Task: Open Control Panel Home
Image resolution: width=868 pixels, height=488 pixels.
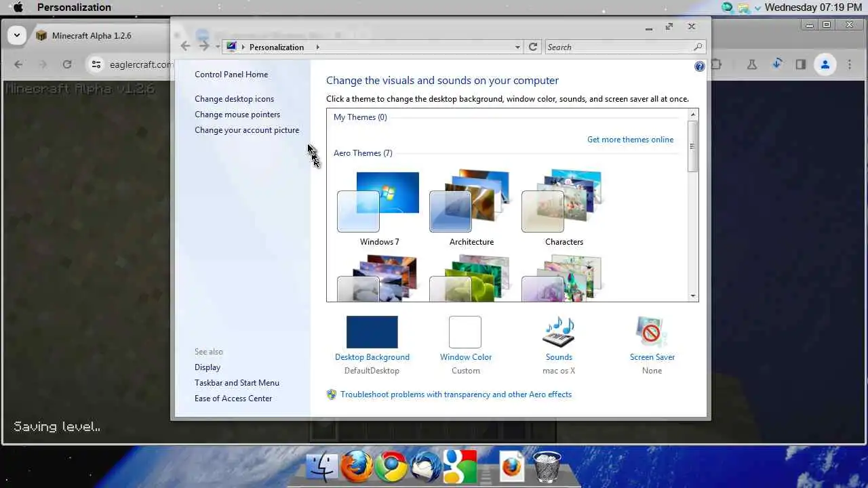Action: (x=231, y=75)
